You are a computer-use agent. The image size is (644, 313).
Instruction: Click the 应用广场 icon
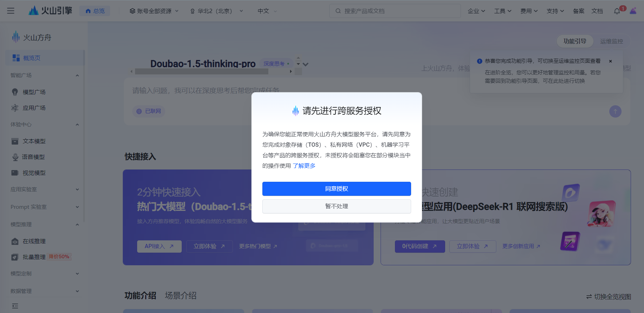click(15, 108)
